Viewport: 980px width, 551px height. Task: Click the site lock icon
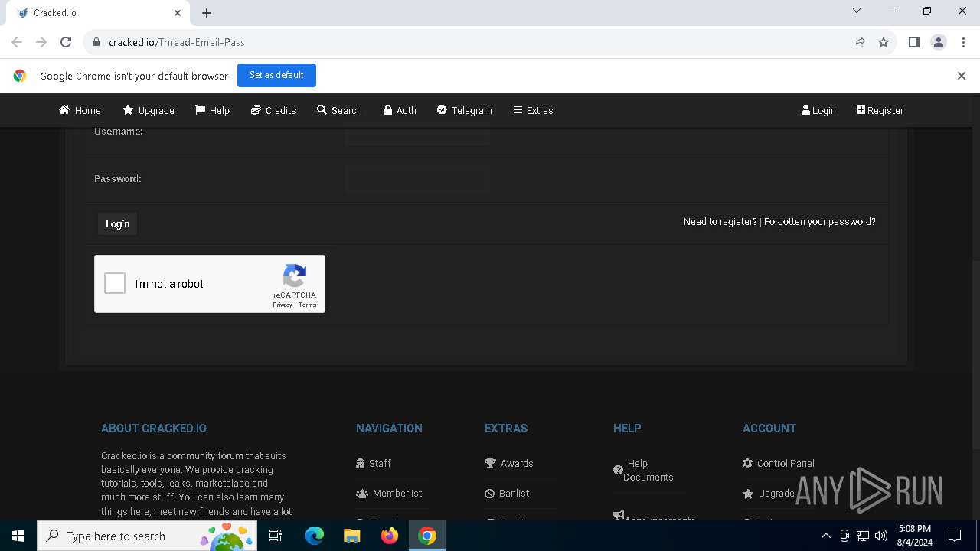coord(96,42)
